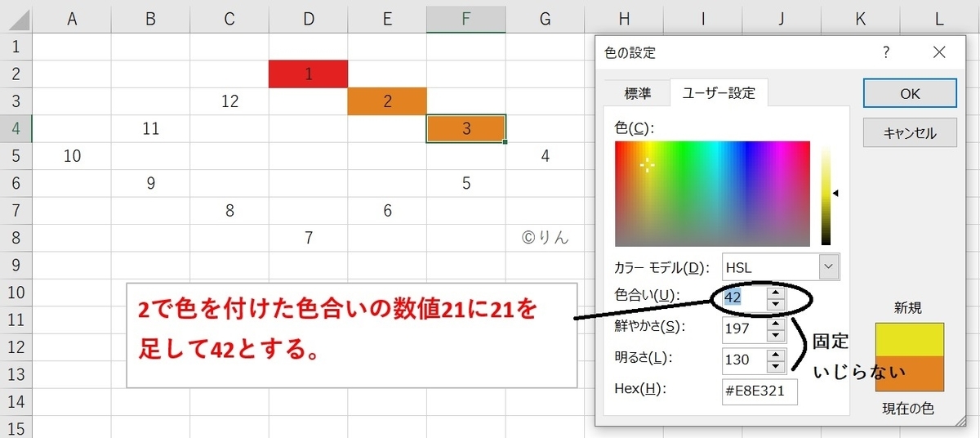This screenshot has height=438, width=980.
Task: Click the キャンセル button
Action: tap(910, 132)
